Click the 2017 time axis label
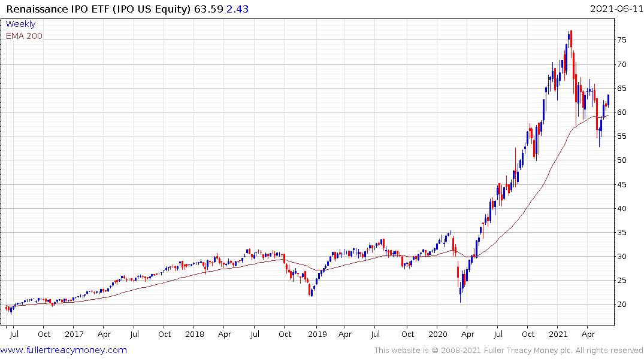Screen dimensions: 644x359 pos(74,334)
